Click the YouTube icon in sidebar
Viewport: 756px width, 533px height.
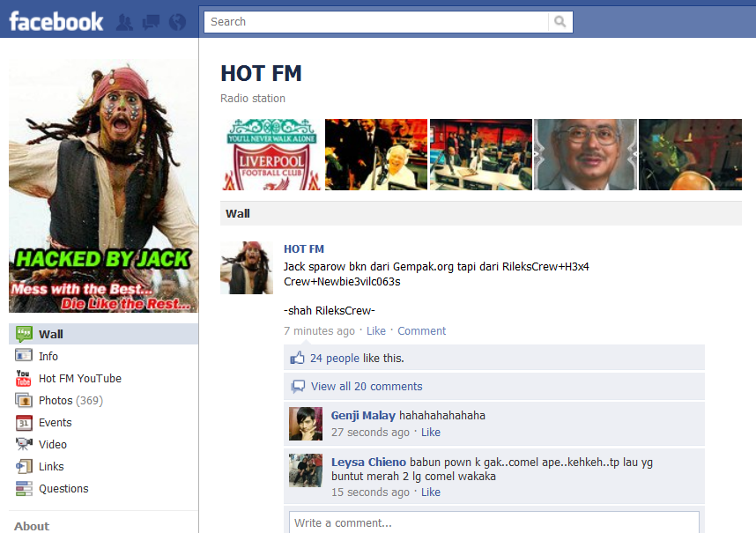tap(23, 378)
